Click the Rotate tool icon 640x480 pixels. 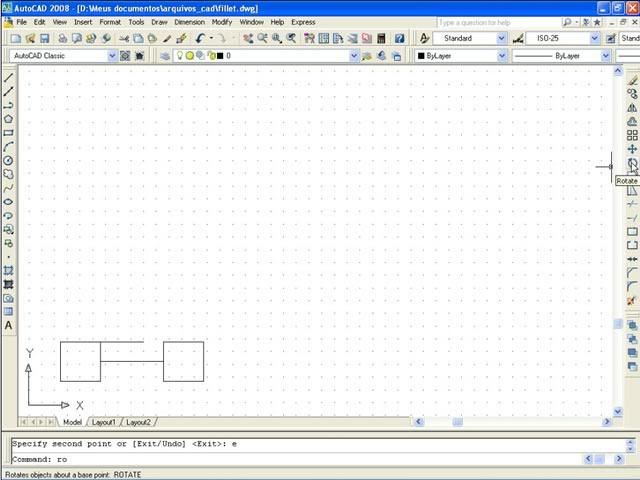coord(632,163)
